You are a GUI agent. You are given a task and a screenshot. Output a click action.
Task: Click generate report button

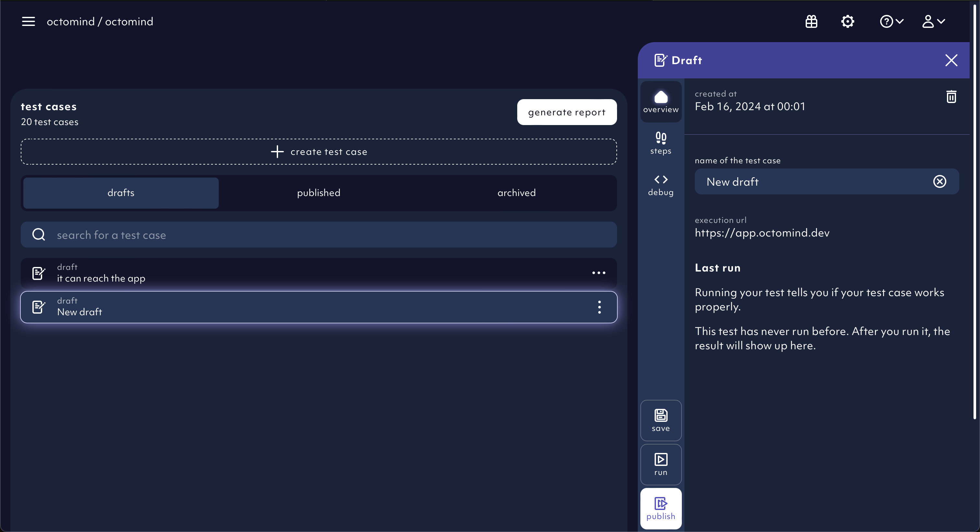566,112
